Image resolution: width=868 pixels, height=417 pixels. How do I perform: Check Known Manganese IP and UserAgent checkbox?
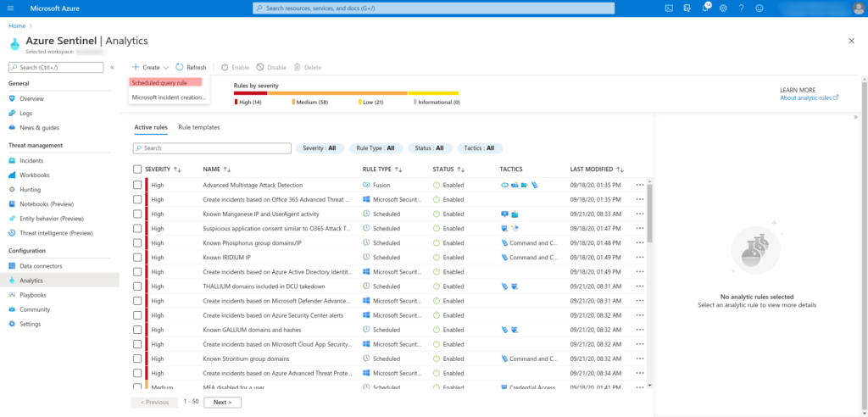pos(137,214)
